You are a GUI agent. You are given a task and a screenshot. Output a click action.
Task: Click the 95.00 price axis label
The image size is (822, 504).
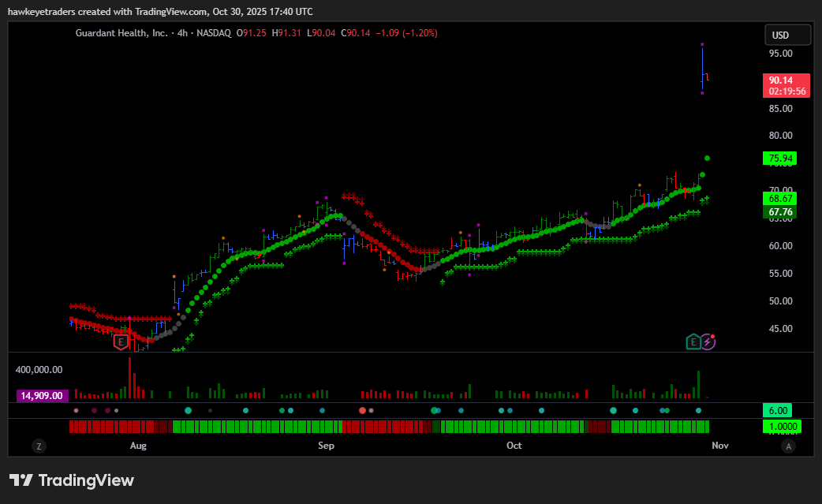[x=781, y=54]
